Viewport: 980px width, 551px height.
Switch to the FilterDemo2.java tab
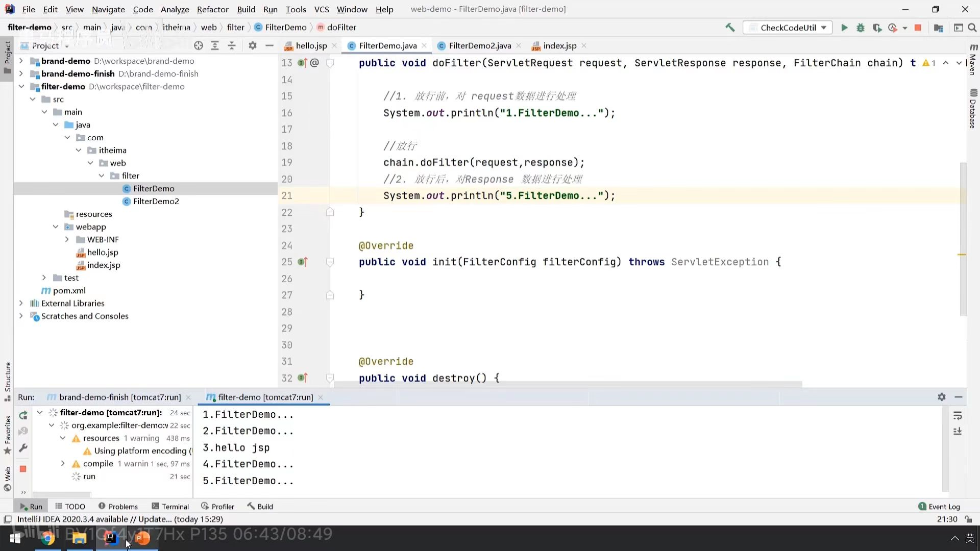click(x=479, y=45)
